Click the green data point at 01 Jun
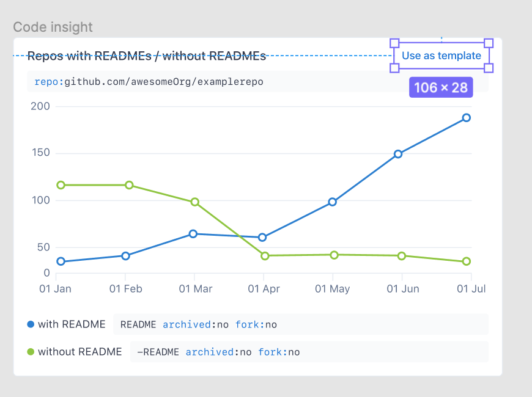This screenshot has height=397, width=532. pyautogui.click(x=401, y=256)
